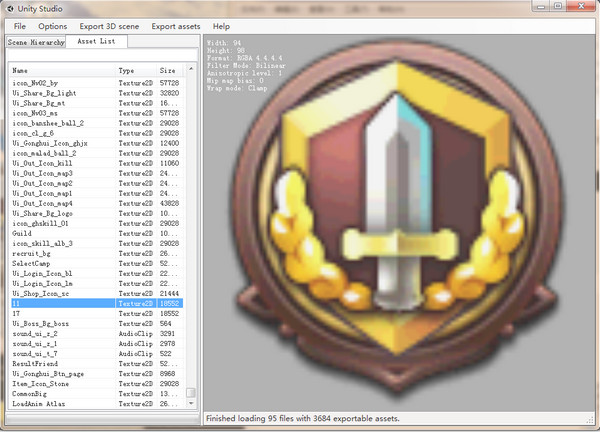Click the highlighted asset named 11
This screenshot has width=600, height=432.
point(97,303)
